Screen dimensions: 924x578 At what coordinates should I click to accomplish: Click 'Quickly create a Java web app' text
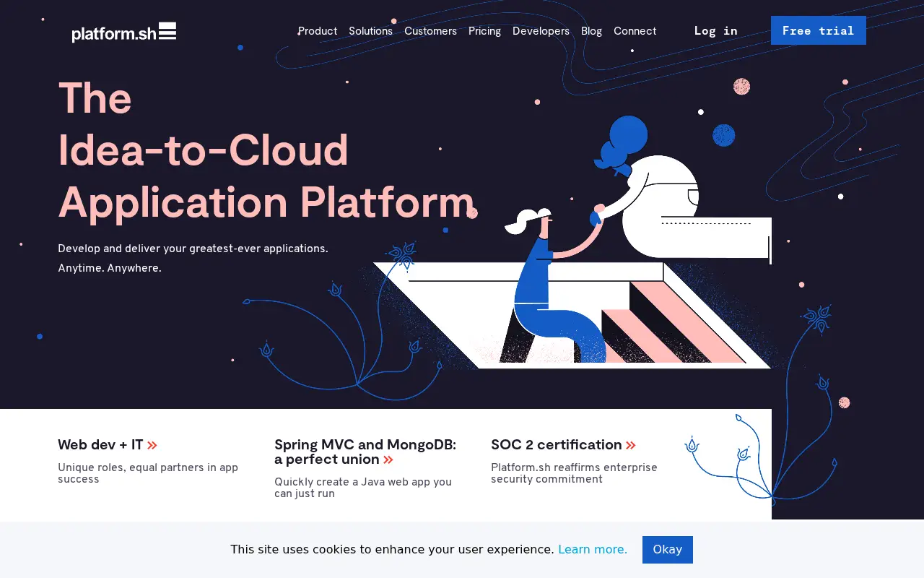[363, 488]
